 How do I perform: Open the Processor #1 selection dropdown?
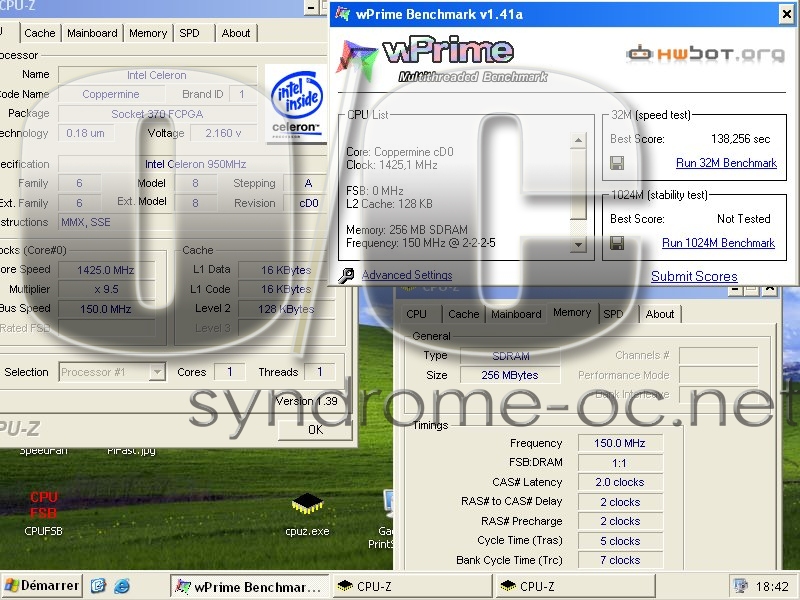coord(157,372)
